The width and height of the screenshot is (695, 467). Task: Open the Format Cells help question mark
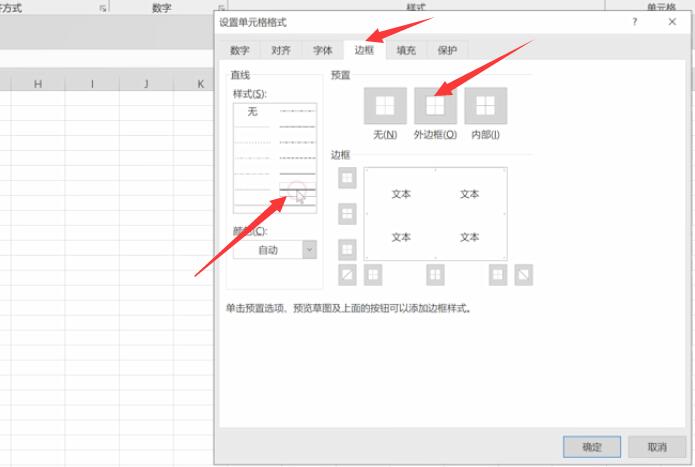[635, 22]
